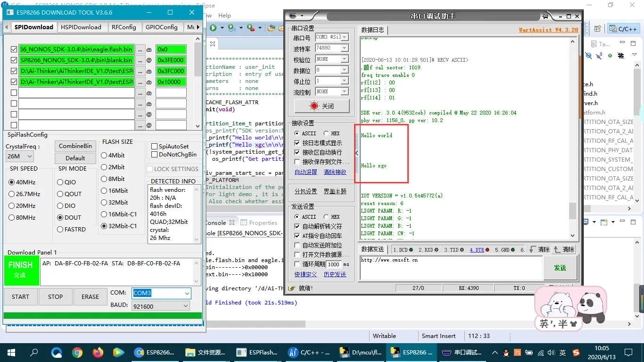This screenshot has width=644, height=362.
Task: Select HEX receive display mode
Action: click(x=326, y=133)
